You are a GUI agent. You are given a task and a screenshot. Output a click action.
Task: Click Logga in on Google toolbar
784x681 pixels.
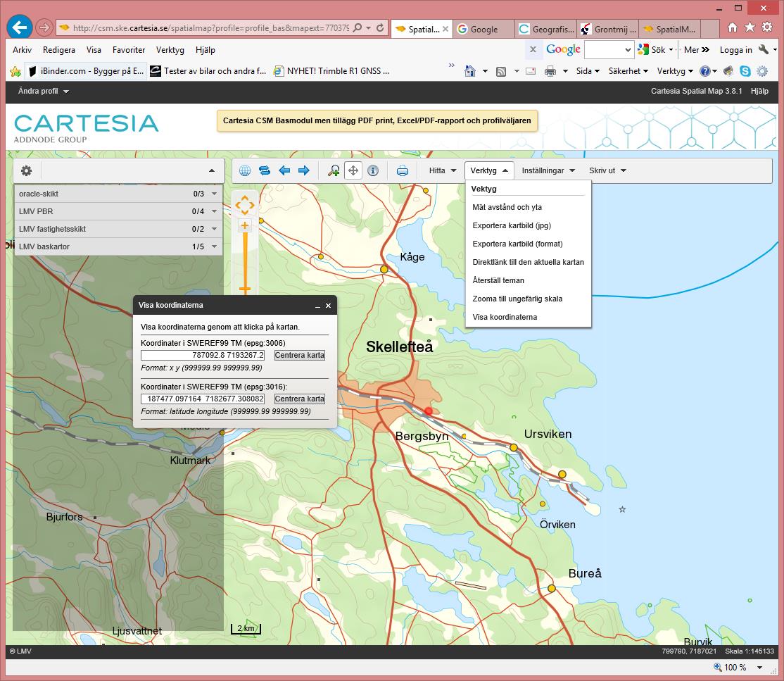point(735,50)
